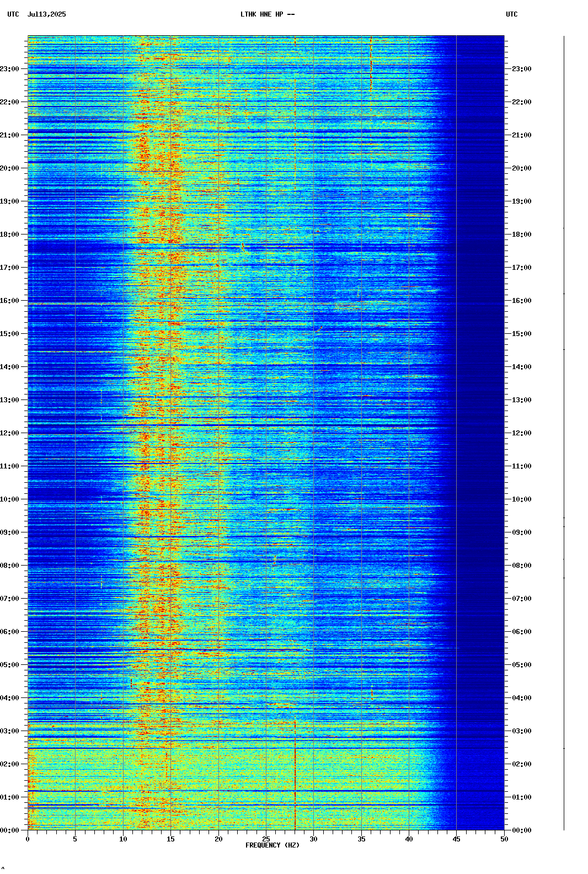
Task: Select the left-axis '21:00' time label
Action: point(9,135)
